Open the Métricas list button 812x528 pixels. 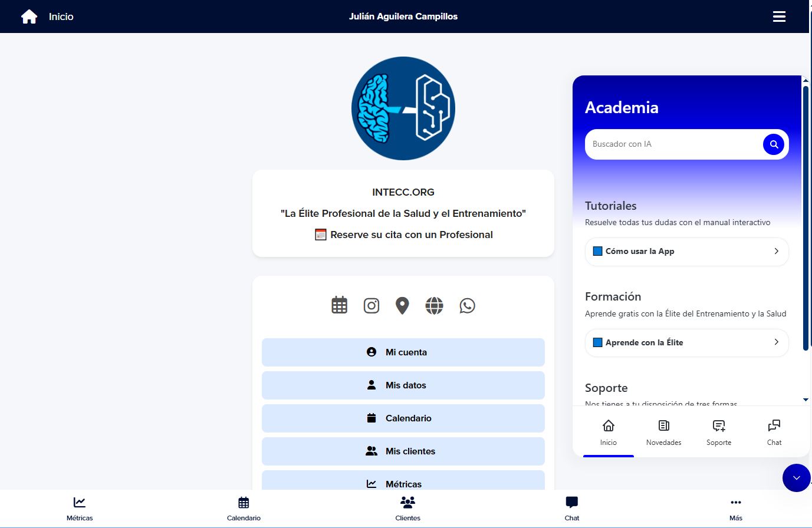(403, 480)
